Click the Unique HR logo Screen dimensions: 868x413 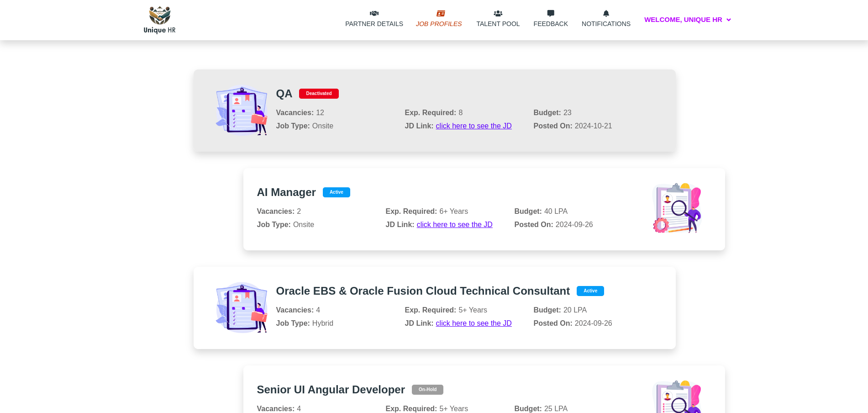point(159,20)
